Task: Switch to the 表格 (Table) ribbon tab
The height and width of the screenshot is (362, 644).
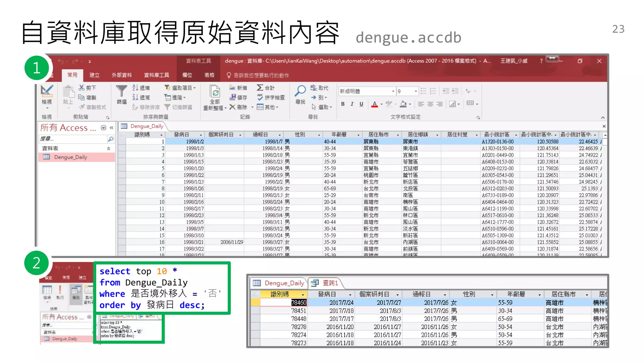Action: click(x=209, y=75)
